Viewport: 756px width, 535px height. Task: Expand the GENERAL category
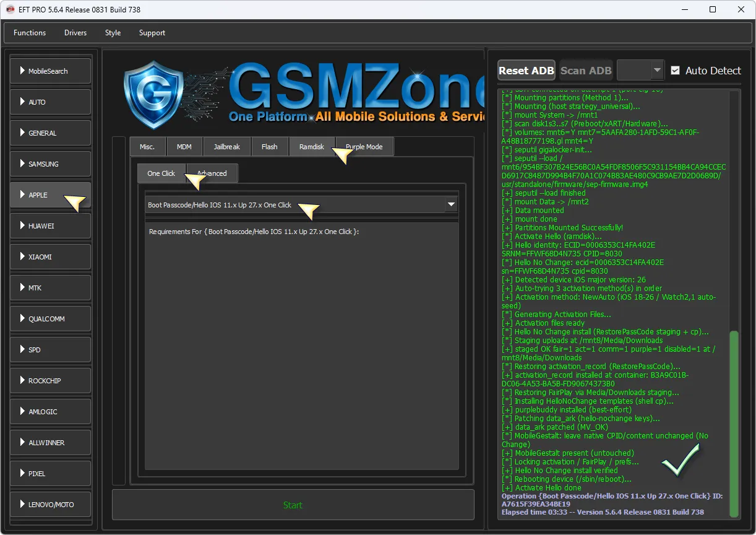pos(51,133)
